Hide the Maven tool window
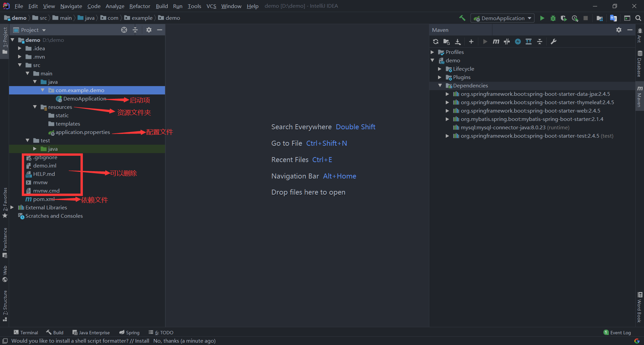This screenshot has width=644, height=345. (630, 30)
